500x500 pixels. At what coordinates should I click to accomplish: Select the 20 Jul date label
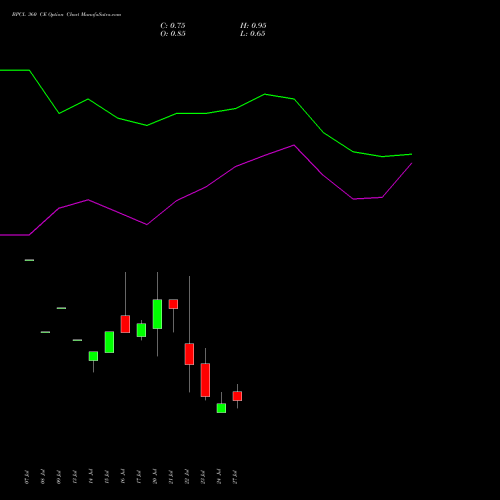(155, 477)
